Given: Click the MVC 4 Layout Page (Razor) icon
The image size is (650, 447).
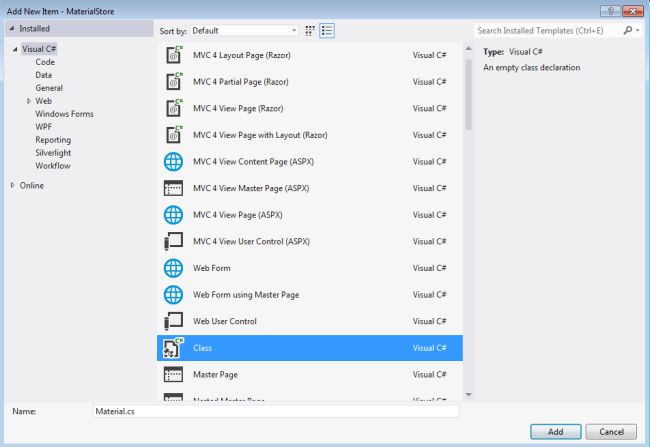Looking at the screenshot, I should tap(174, 55).
